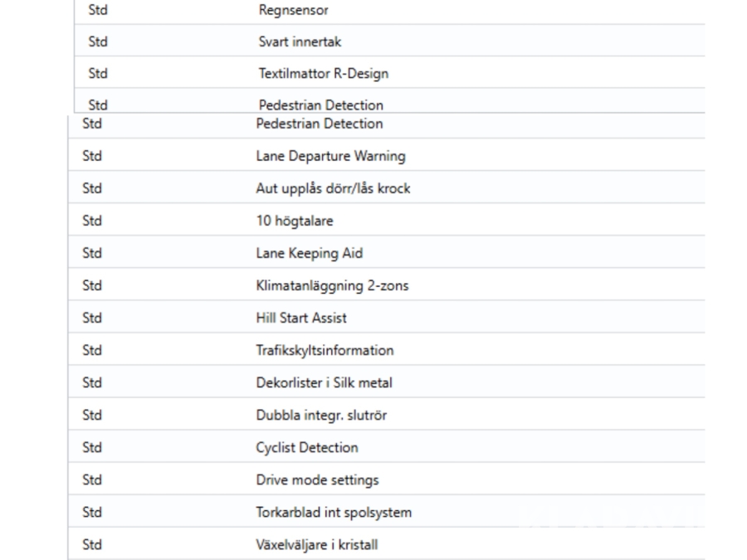This screenshot has width=747, height=560.
Task: Select the Svart innertak entry
Action: (299, 42)
